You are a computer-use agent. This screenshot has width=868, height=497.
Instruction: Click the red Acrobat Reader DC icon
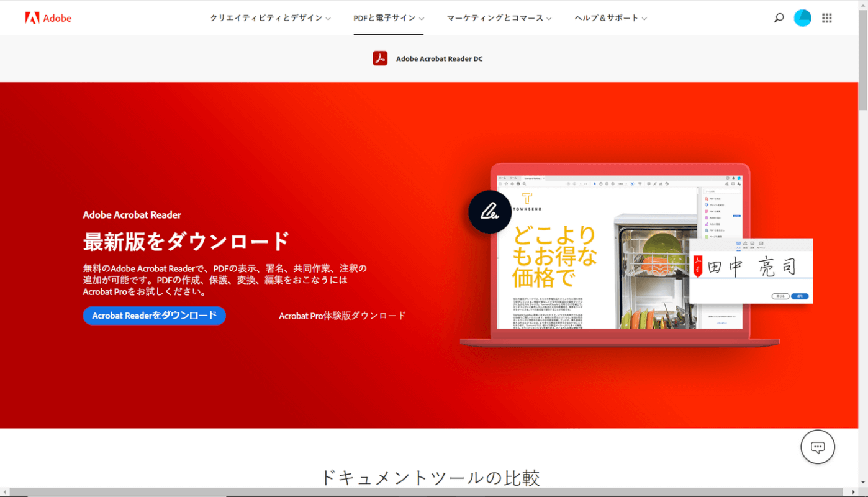coord(380,58)
